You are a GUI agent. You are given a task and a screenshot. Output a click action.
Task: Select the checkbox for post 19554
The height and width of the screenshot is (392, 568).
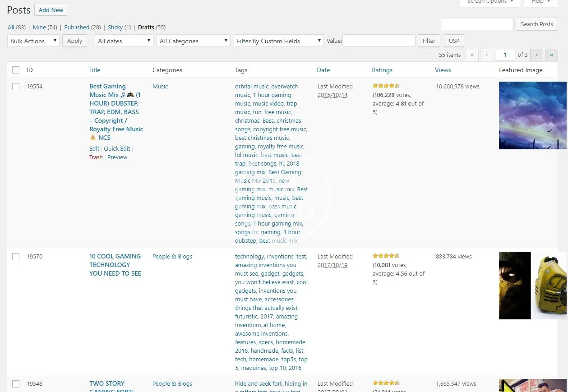click(16, 87)
